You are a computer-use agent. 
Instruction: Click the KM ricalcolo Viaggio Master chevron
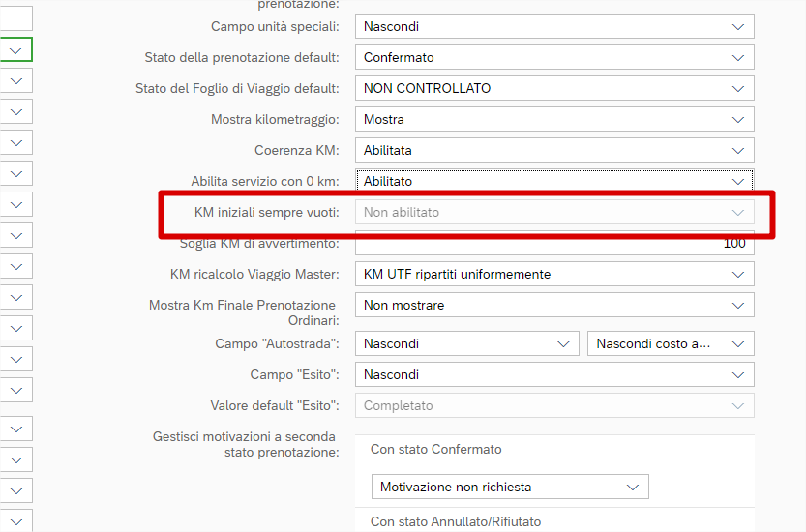coord(739,274)
